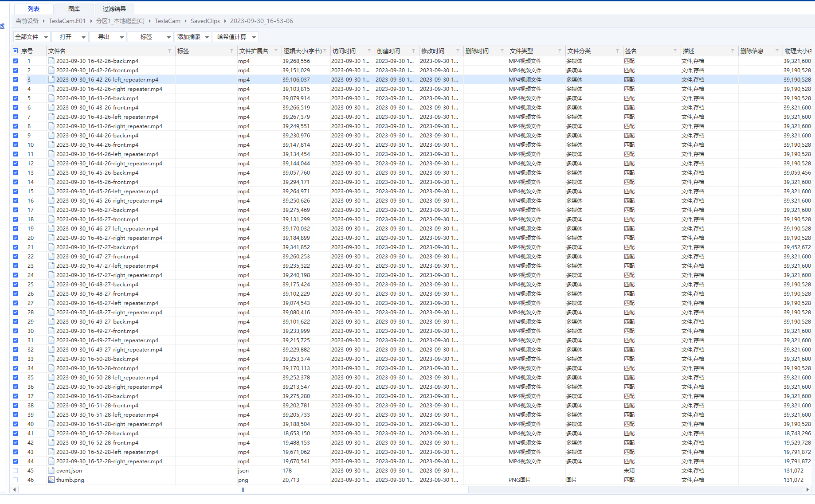The image size is (815, 504).
Task: Click the filter icon in 文件名 column
Action: (x=170, y=51)
